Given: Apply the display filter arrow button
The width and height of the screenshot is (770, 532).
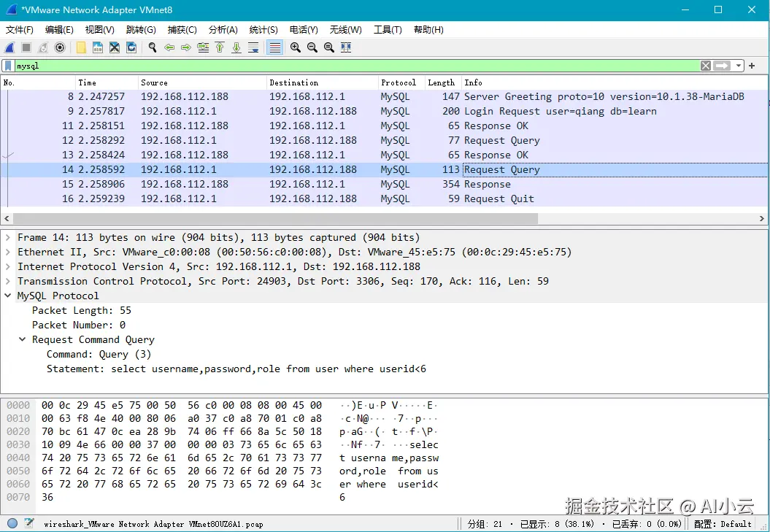Looking at the screenshot, I should click(722, 66).
